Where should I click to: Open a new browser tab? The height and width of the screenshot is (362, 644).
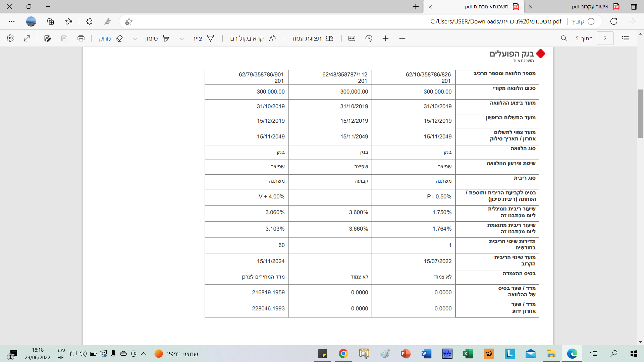(416, 7)
